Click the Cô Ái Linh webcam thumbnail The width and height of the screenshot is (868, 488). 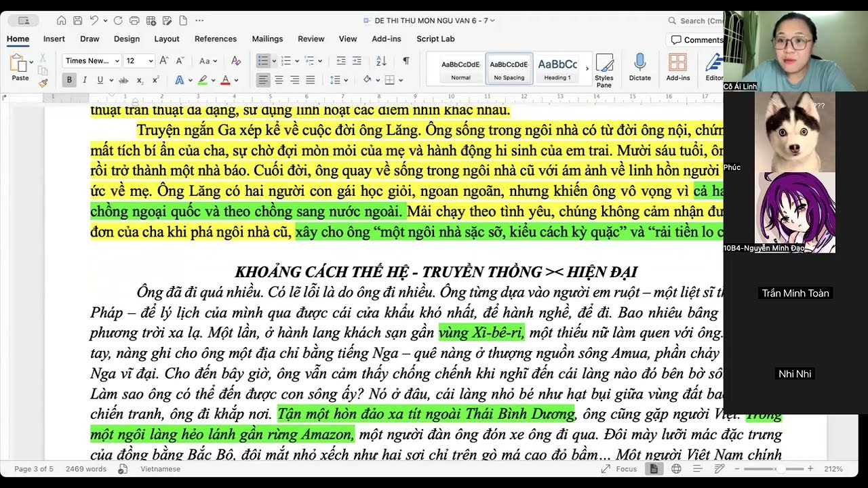tap(795, 51)
